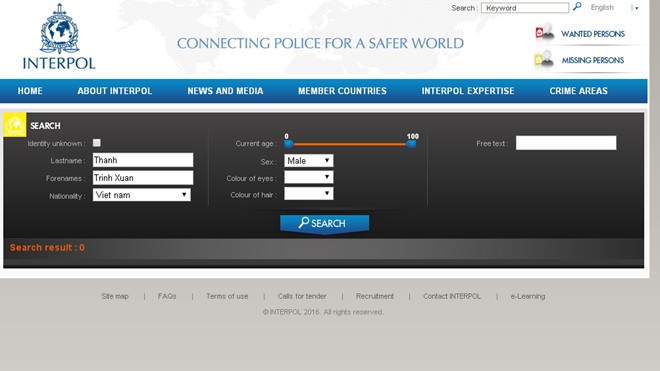Open the Colour of eyes dropdown
Image resolution: width=660 pixels, height=371 pixels.
tap(309, 177)
